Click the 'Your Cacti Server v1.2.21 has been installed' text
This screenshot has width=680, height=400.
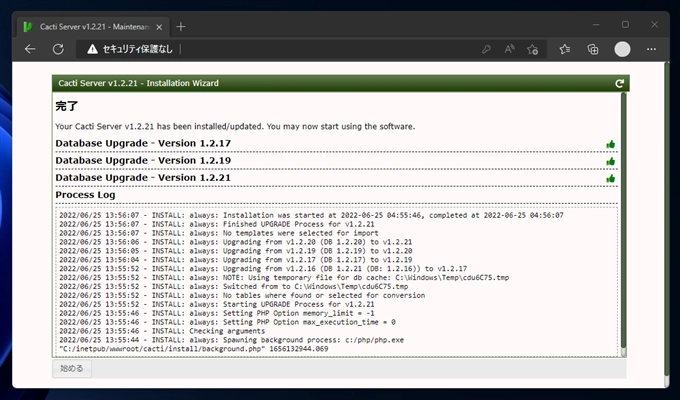pyautogui.click(x=235, y=127)
